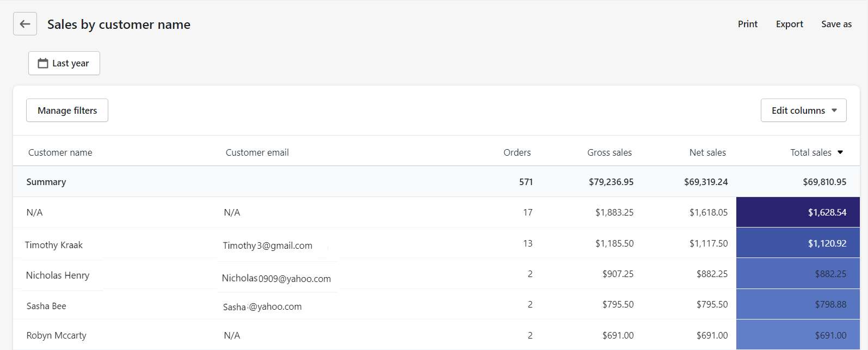868x350 pixels.
Task: Click email Nicholas0909@yahoo.com
Action: (276, 278)
